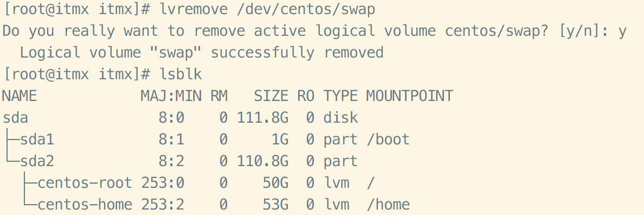
Task: Click the lvremove /dev/centos/swap command text
Action: [267, 9]
